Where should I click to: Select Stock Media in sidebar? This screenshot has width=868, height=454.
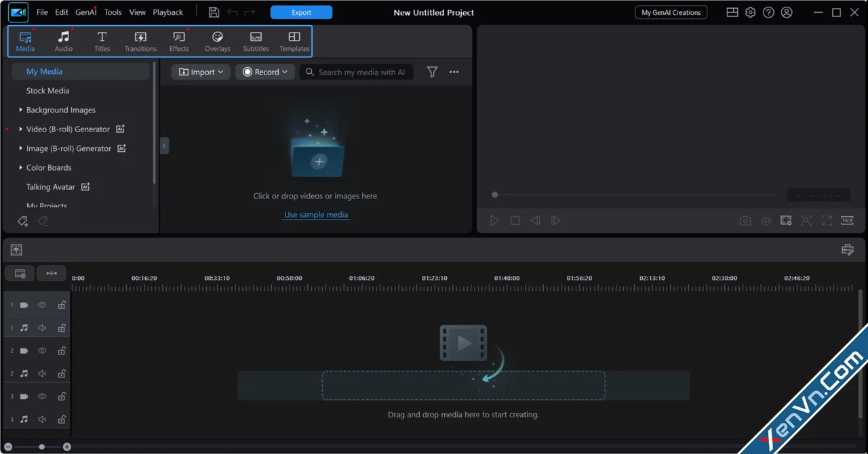pos(47,90)
